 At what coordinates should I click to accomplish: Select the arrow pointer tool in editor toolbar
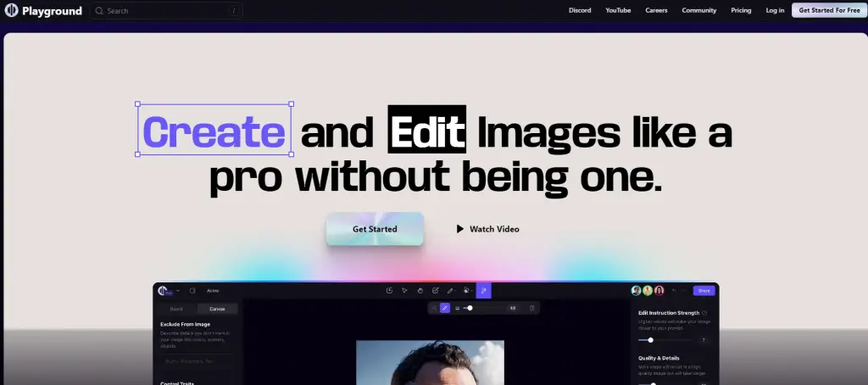click(404, 291)
